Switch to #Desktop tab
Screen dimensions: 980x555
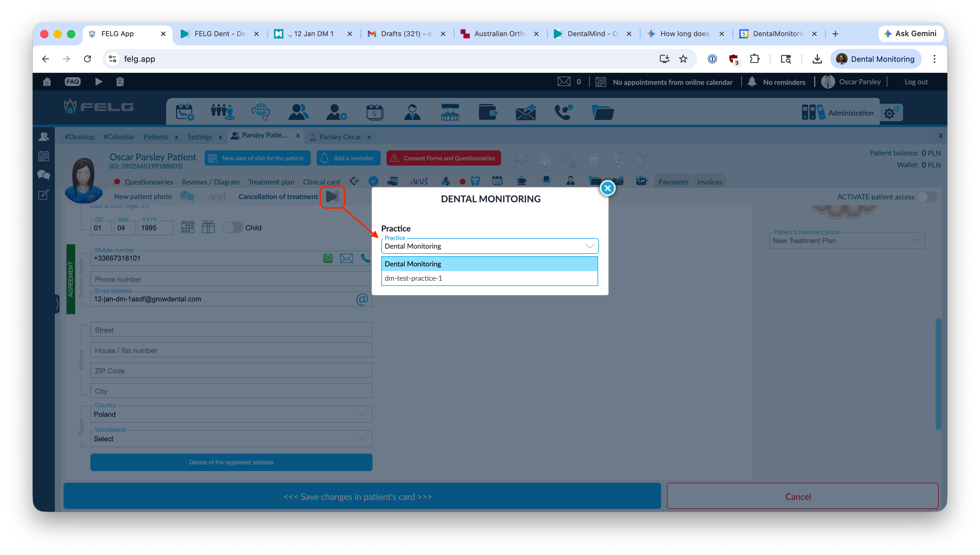(x=80, y=137)
